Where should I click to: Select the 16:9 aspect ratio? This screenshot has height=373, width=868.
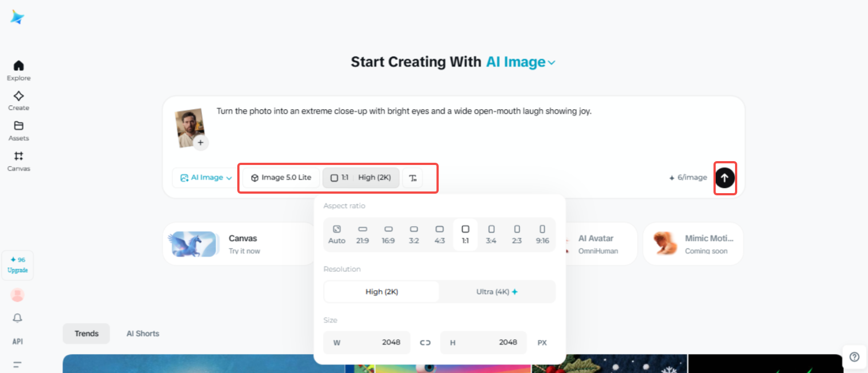[388, 235]
